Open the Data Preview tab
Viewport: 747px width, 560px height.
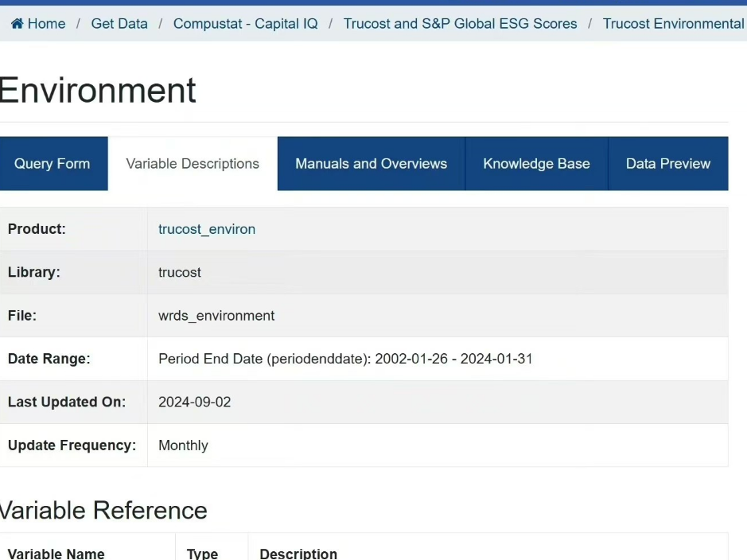coord(667,163)
